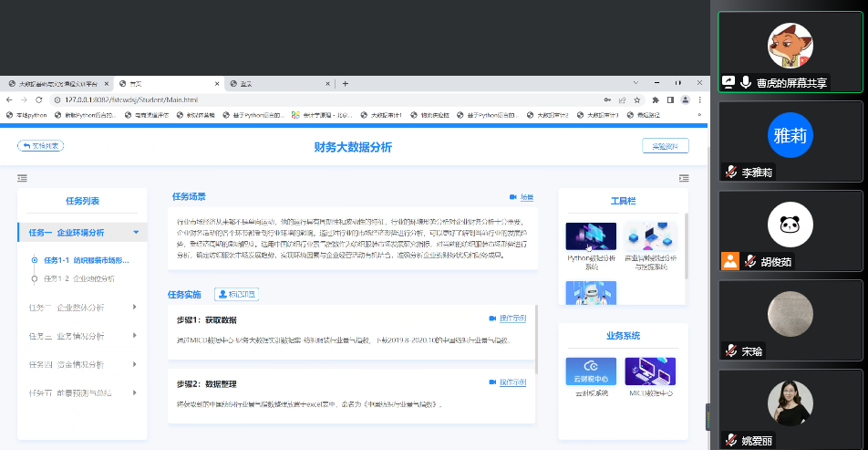Open 操作示例 video for 步骤1 获取数据
Viewport: 868px width, 450px height.
click(508, 319)
